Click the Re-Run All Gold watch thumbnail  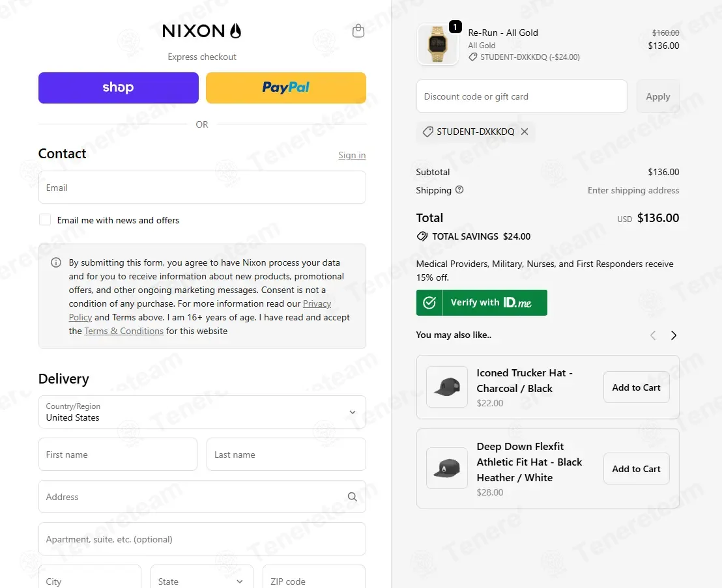click(437, 44)
